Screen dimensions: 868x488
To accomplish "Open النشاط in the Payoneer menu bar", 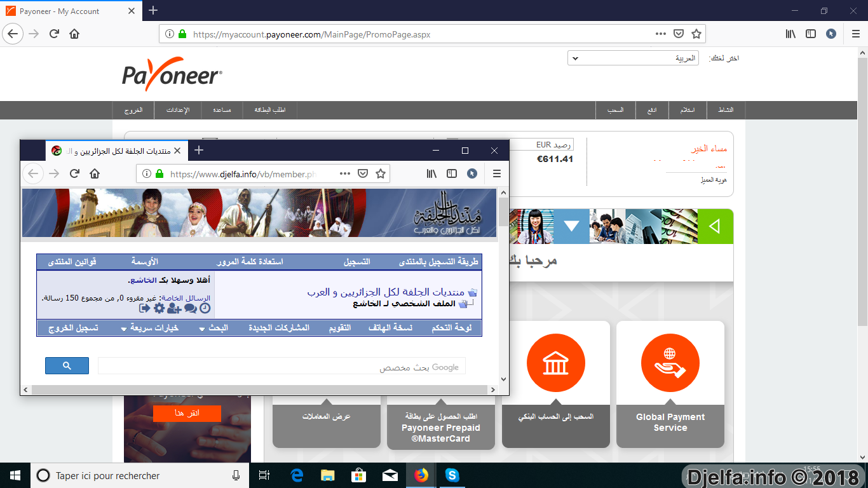I will point(725,110).
